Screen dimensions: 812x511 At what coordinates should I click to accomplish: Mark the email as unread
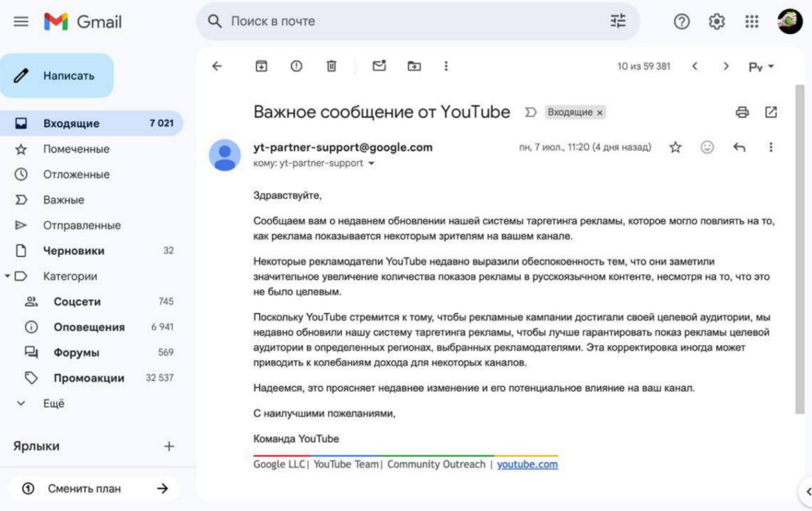(x=379, y=65)
